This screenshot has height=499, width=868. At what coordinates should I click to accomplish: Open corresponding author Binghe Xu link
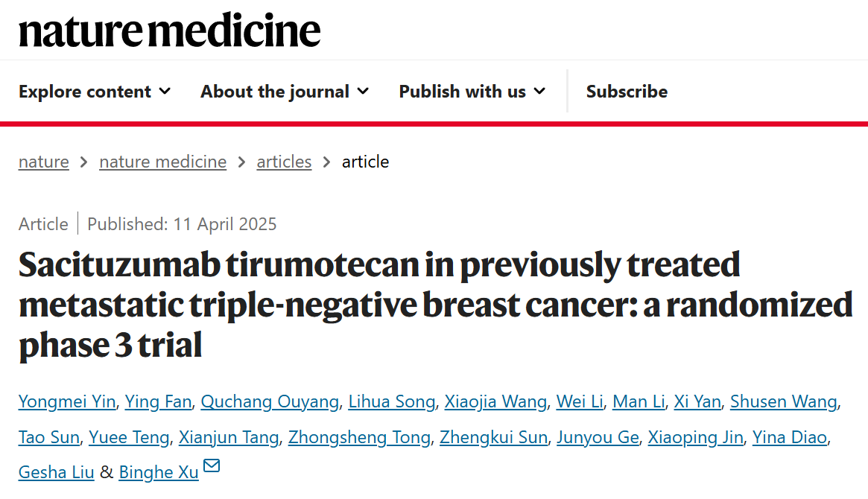pos(159,472)
